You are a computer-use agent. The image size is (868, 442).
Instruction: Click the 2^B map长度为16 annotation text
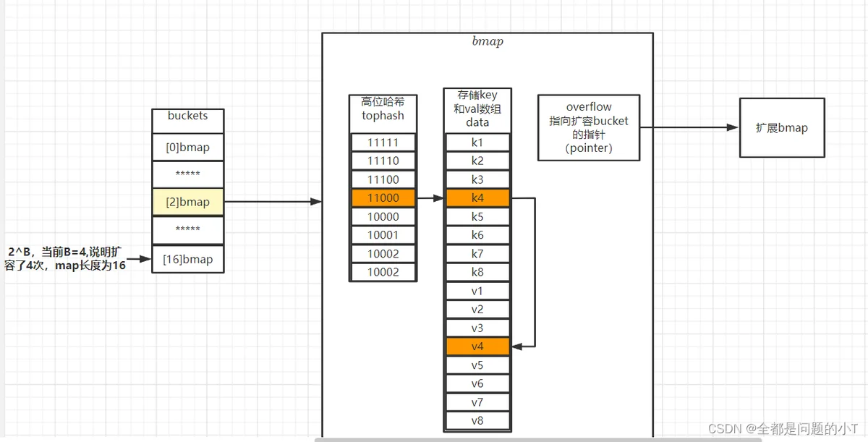66,258
